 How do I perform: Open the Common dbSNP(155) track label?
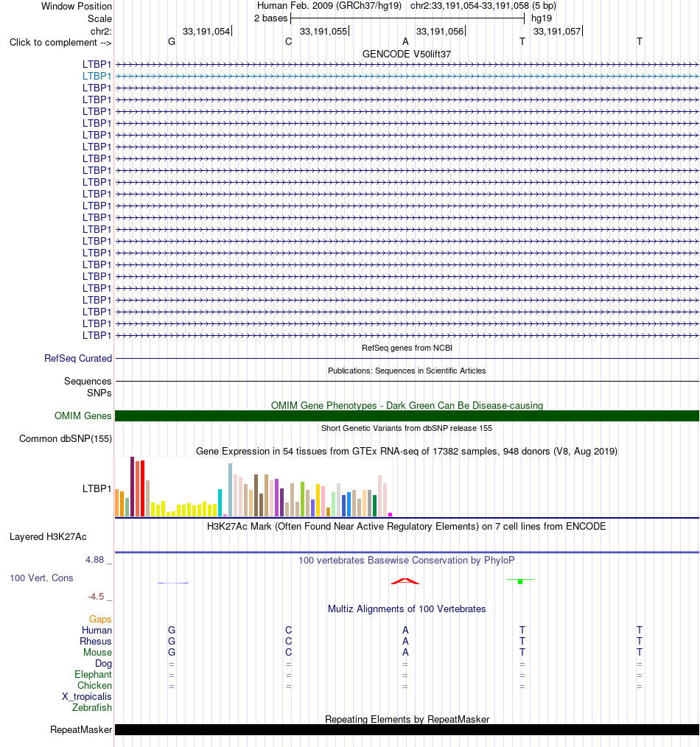click(66, 439)
